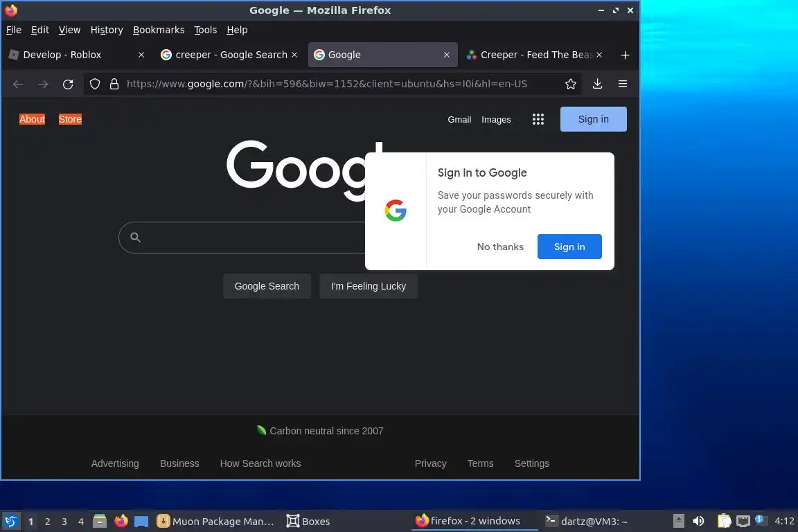The width and height of the screenshot is (798, 532).
Task: Switch to virtual desktop 3
Action: (x=64, y=522)
